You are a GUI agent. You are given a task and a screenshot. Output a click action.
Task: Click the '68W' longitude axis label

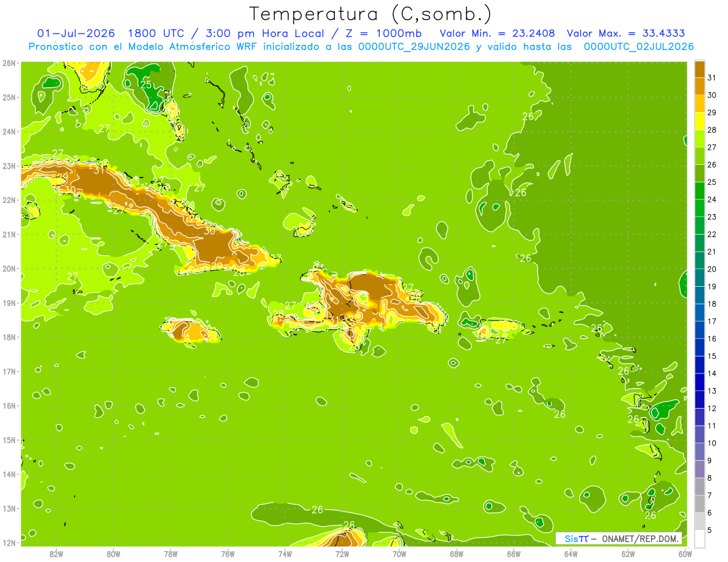pyautogui.click(x=457, y=554)
